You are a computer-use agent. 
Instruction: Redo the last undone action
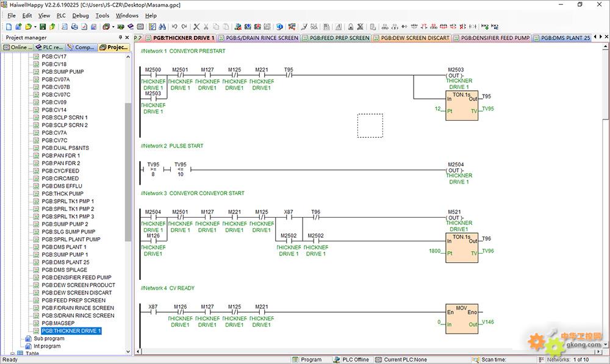184,27
